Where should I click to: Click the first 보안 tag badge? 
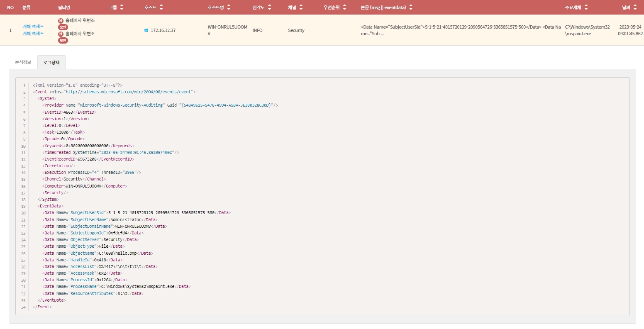63,27
